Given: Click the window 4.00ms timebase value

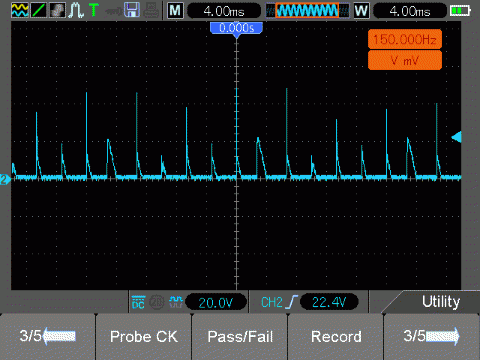Looking at the screenshot, I should tap(410, 11).
